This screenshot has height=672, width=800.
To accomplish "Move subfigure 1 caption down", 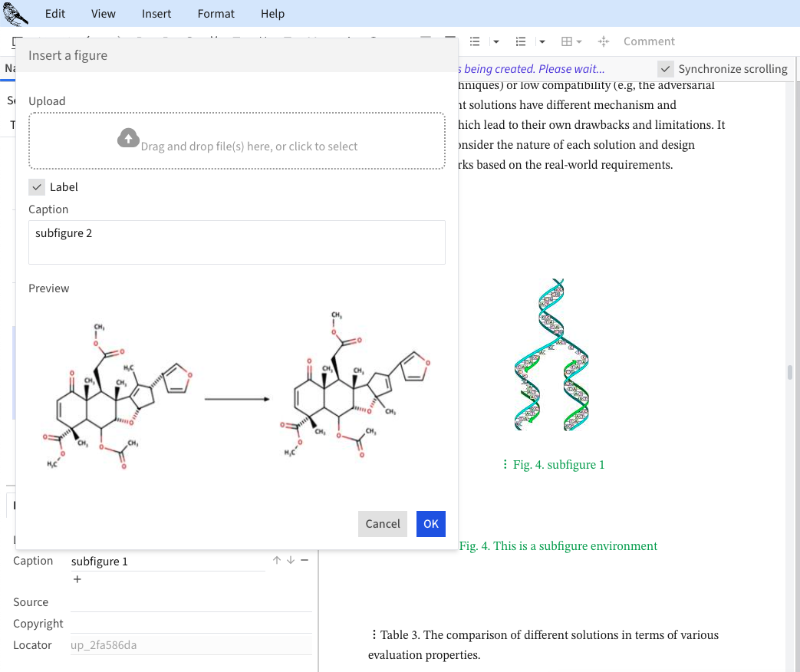I will pos(291,561).
